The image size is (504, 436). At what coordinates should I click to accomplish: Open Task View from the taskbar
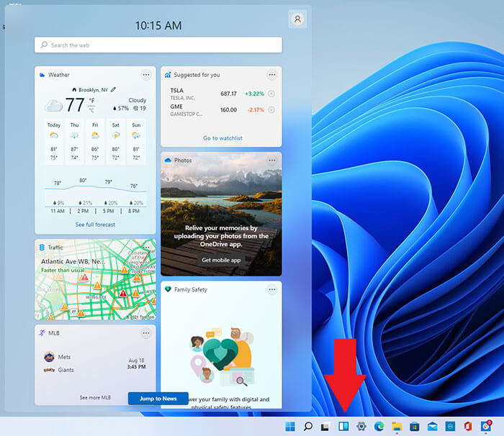point(325,427)
